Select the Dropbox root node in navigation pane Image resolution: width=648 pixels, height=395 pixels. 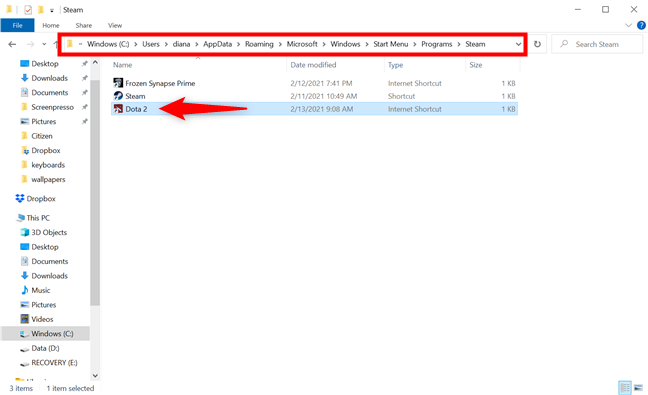click(x=40, y=199)
